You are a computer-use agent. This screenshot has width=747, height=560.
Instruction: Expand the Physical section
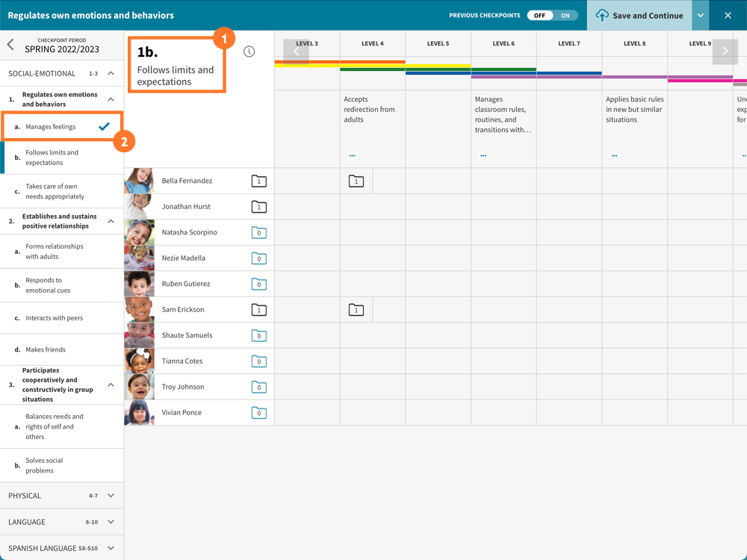click(x=111, y=496)
